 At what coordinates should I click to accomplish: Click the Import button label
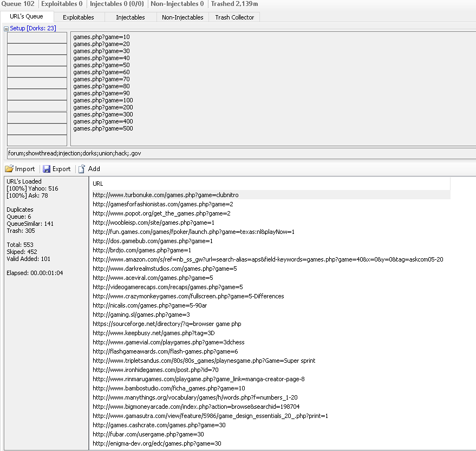(25, 169)
